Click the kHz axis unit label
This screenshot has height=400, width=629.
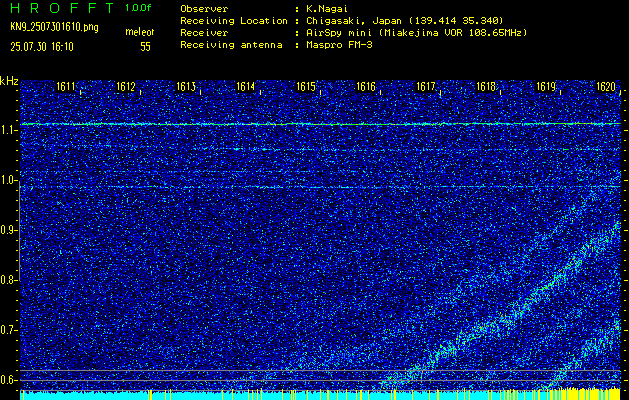point(9,81)
